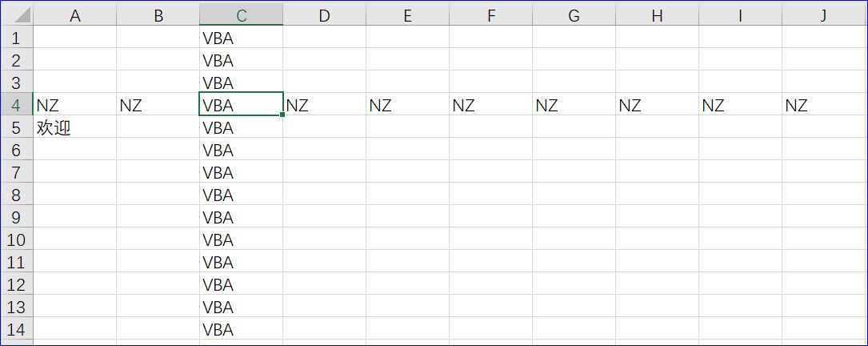The height and width of the screenshot is (346, 868).
Task: Select column J header
Action: click(x=823, y=16)
